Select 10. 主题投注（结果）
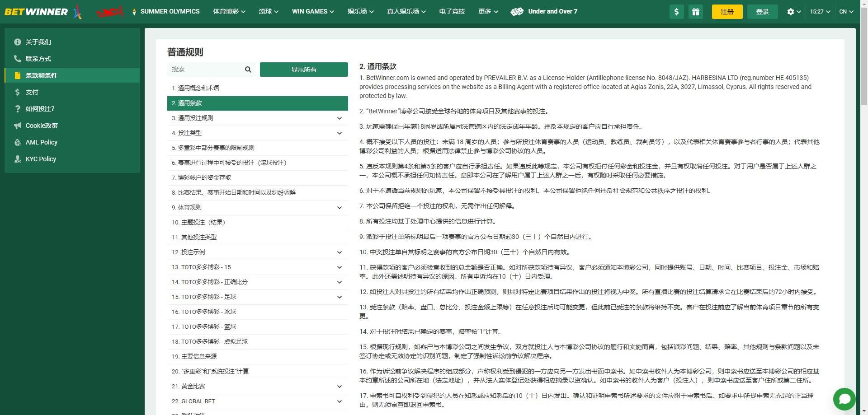868x415 pixels. 258,222
